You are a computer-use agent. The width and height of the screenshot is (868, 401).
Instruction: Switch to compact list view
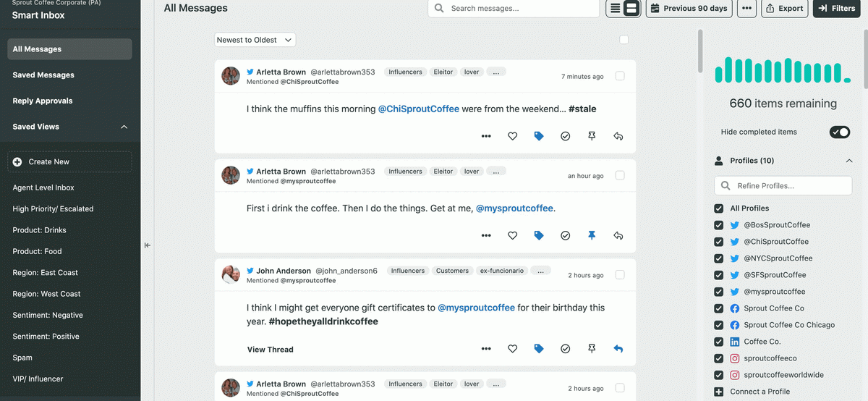tap(615, 9)
